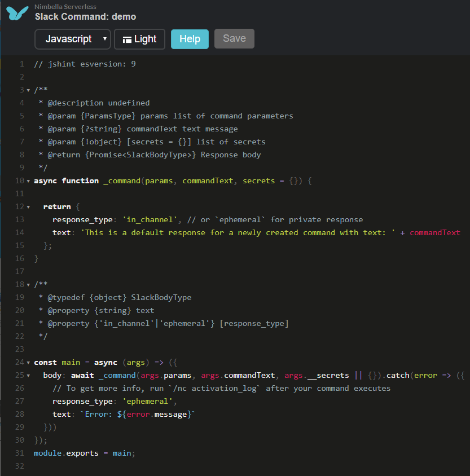The width and height of the screenshot is (470, 476).
Task: Fold the typedef comment at line 18
Action: (x=28, y=285)
